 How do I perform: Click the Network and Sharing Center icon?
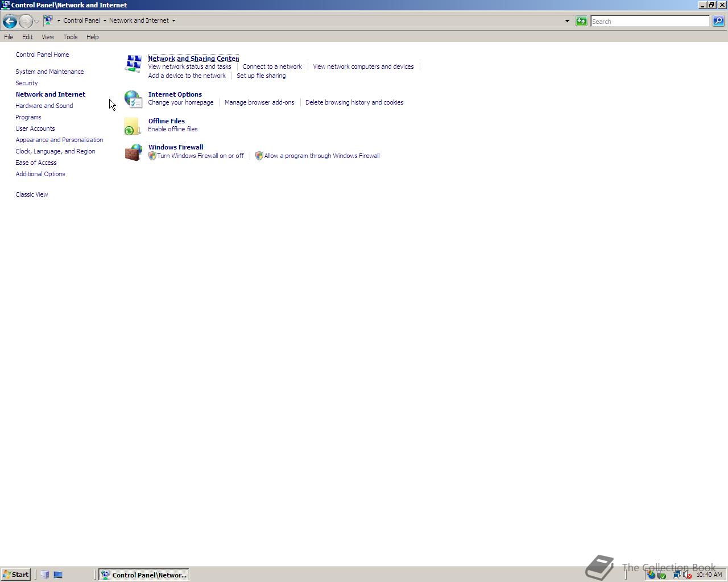click(133, 64)
